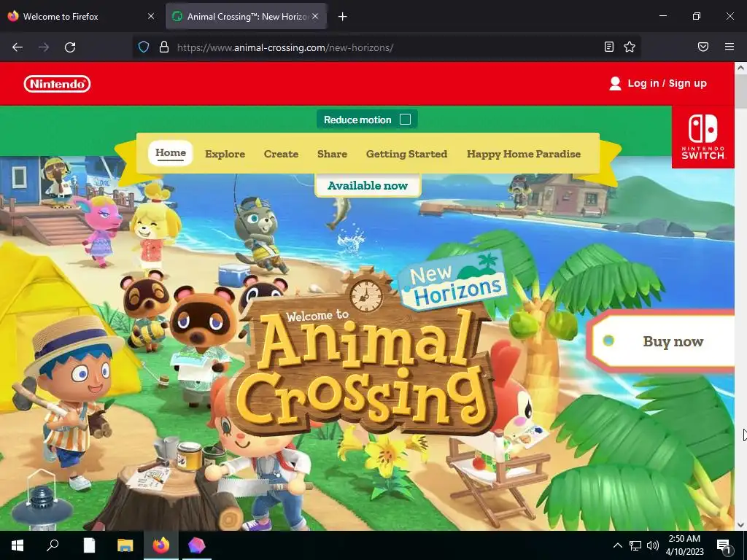Click the purple gem app taskbar icon
The image size is (747, 560).
196,545
